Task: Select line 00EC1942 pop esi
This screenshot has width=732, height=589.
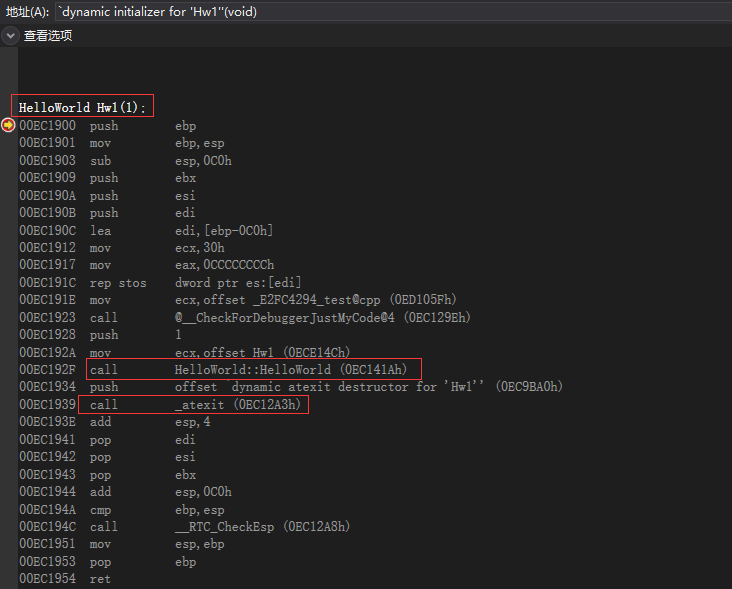Action: (x=107, y=457)
